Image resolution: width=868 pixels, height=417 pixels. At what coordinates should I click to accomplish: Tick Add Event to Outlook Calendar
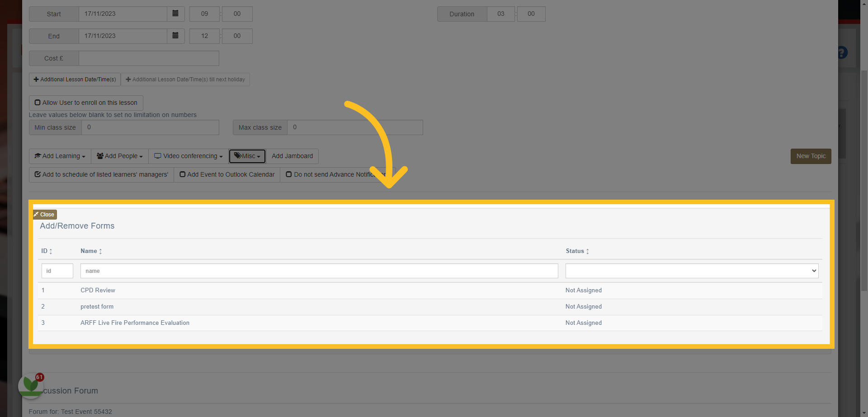coord(227,174)
